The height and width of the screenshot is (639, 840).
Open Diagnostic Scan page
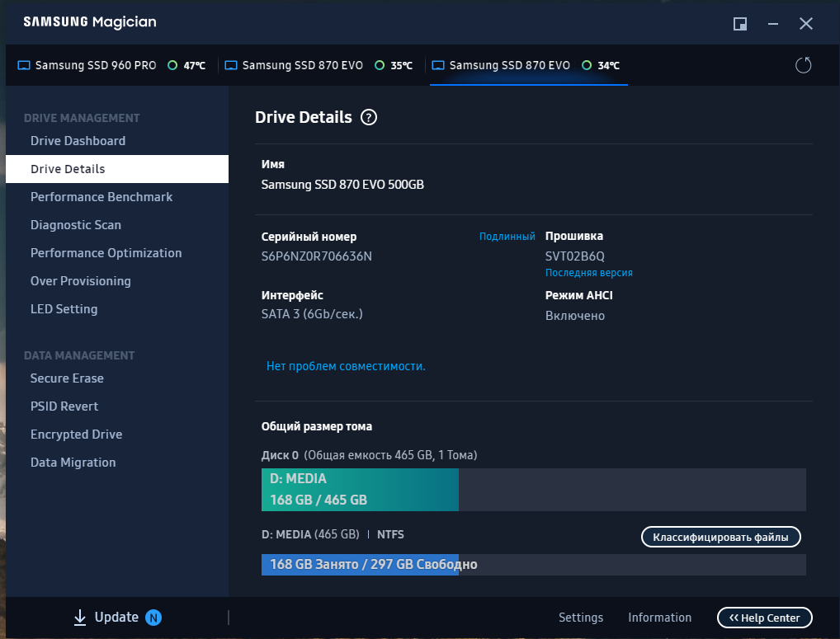(117, 225)
